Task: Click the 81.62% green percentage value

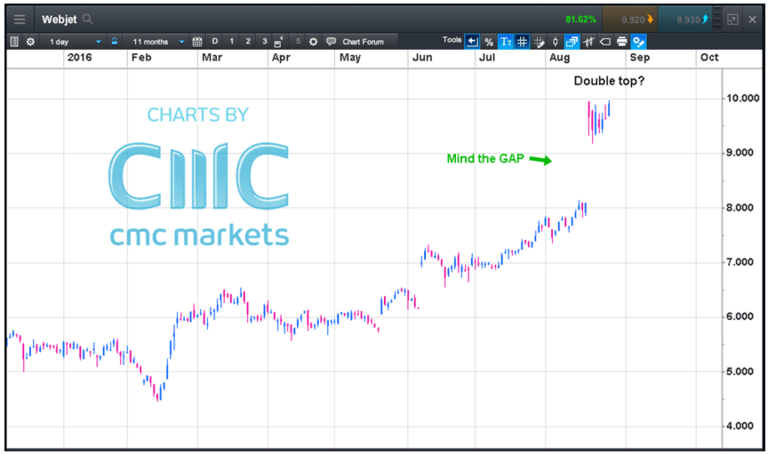Action: pos(580,20)
